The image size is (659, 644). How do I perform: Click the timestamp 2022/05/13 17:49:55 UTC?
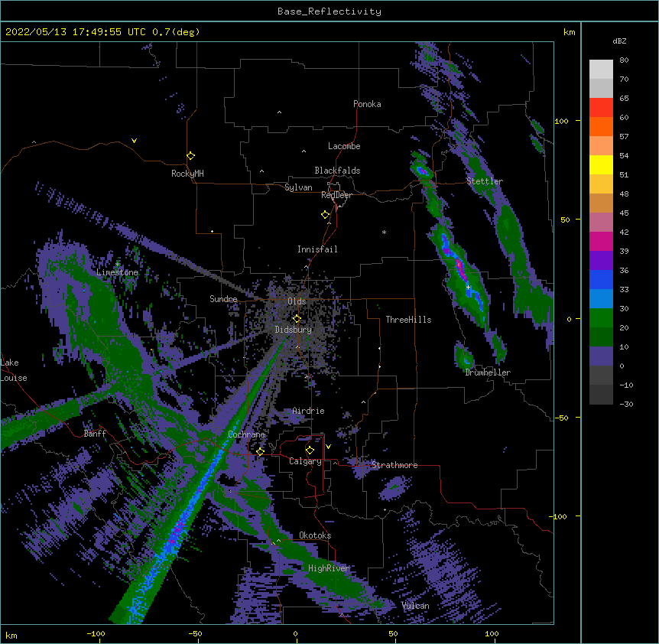tap(75, 32)
